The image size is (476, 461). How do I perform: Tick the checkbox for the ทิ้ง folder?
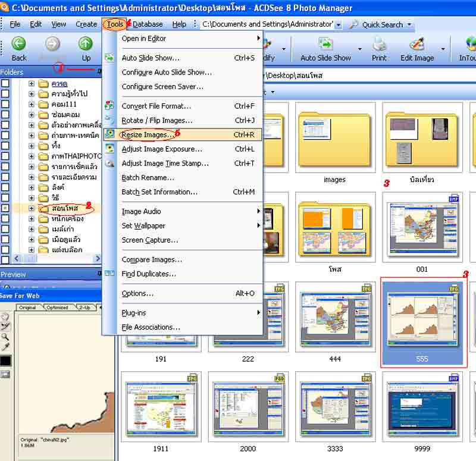point(5,146)
